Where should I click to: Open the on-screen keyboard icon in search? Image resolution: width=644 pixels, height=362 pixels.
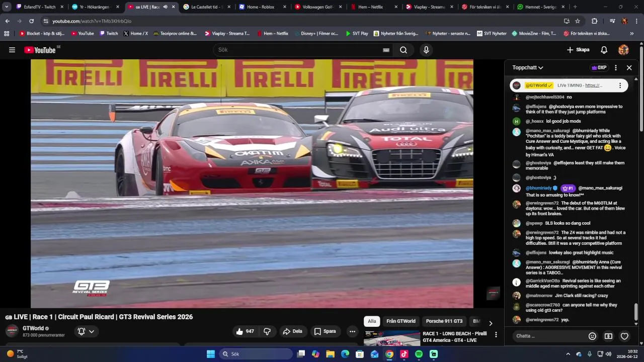386,50
